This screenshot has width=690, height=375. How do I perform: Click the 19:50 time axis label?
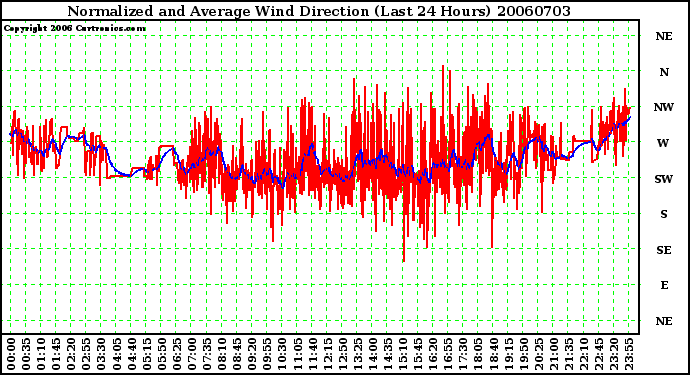click(523, 354)
